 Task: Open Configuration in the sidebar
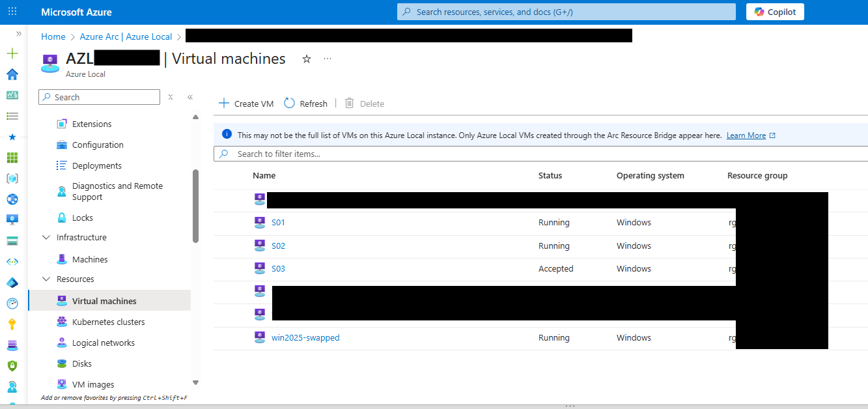tap(98, 145)
